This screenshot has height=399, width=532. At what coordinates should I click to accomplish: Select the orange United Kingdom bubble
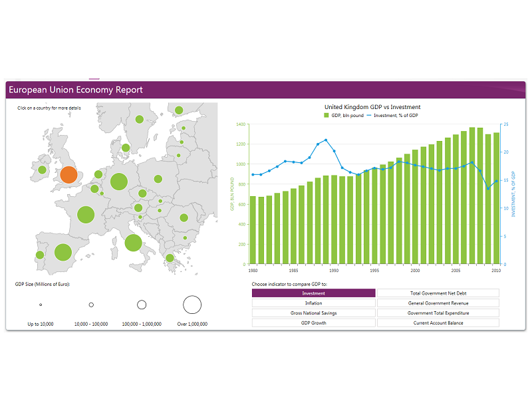[x=68, y=175]
